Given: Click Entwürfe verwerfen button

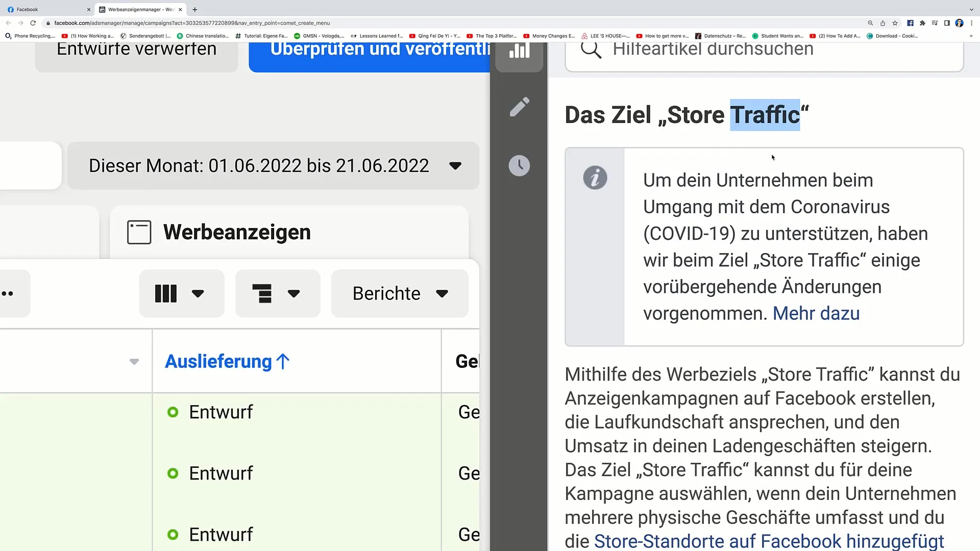Looking at the screenshot, I should pos(136,57).
